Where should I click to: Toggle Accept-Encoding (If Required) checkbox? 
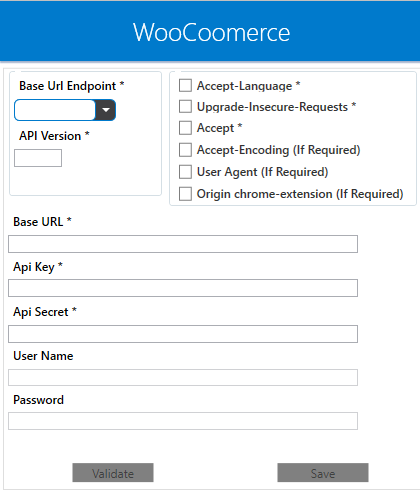(x=185, y=150)
